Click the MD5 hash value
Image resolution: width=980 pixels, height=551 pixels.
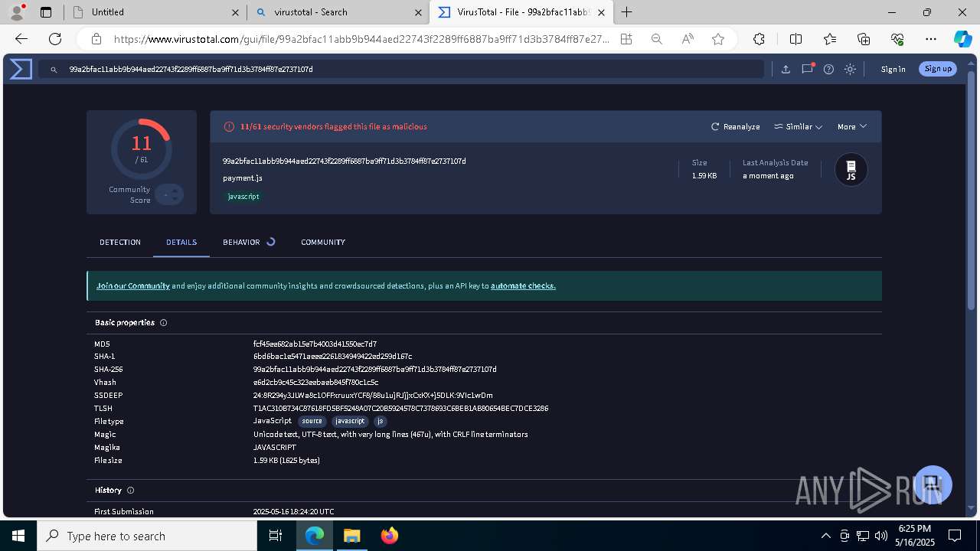coord(315,344)
